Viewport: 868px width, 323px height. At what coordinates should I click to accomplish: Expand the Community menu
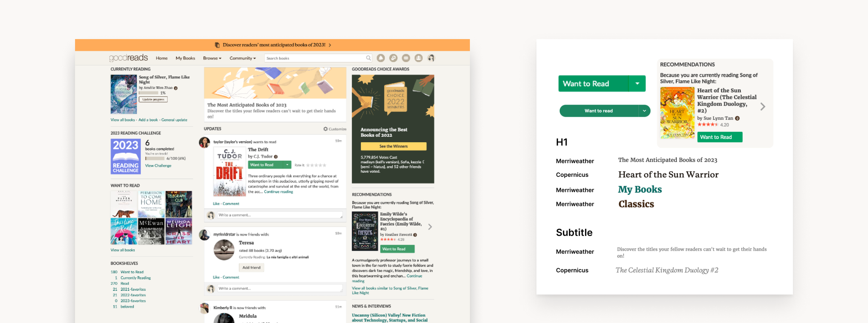[243, 58]
